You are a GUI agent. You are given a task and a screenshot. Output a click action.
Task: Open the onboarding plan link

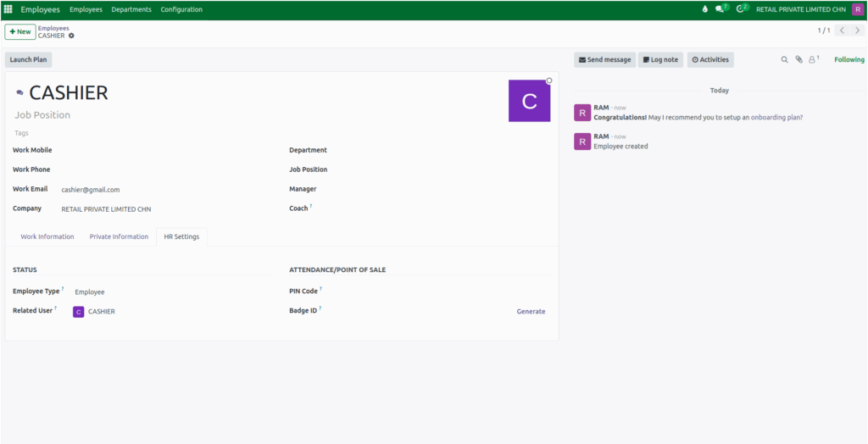tap(776, 118)
